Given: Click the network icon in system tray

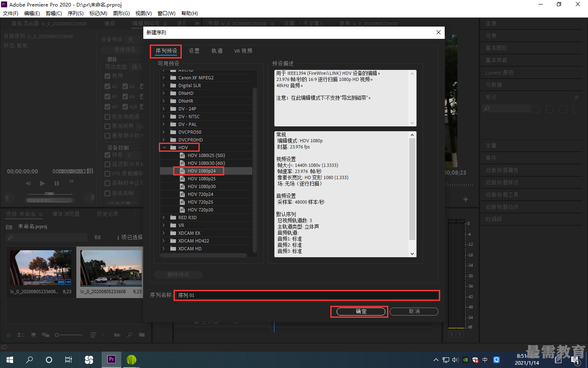Looking at the screenshot, I should click(445, 360).
